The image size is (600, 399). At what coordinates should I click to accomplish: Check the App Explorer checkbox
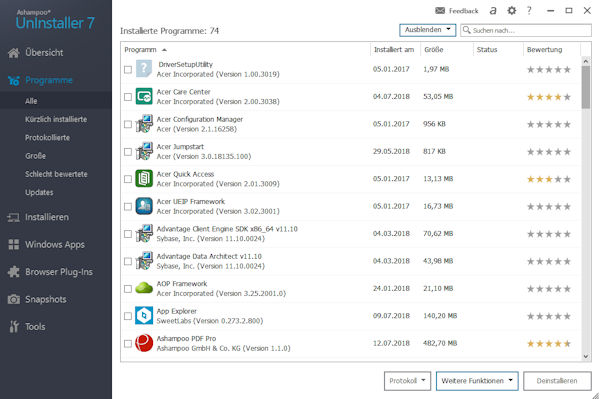click(128, 316)
